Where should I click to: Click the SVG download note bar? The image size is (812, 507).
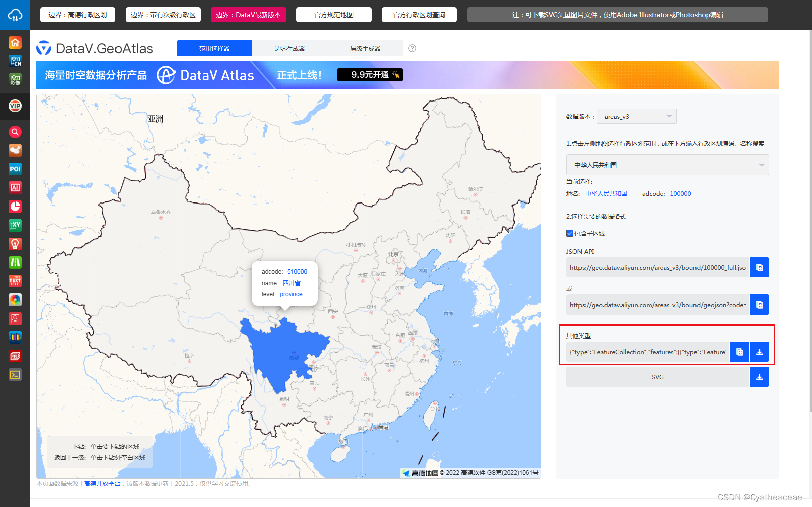(x=618, y=15)
